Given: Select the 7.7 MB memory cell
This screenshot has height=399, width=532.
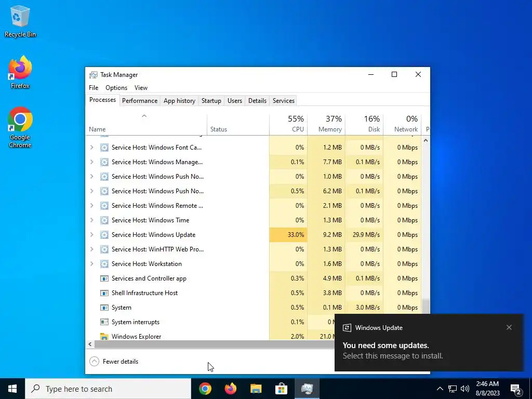Looking at the screenshot, I should point(326,162).
